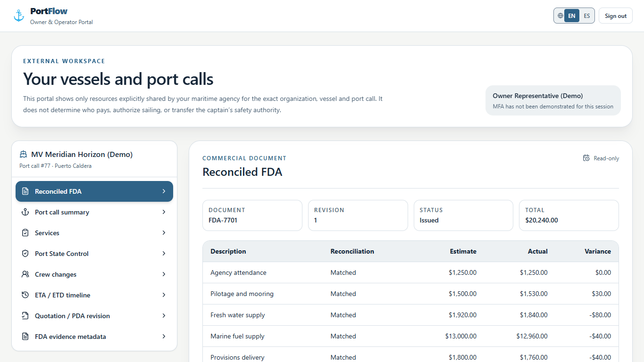Click the Description column header
This screenshot has width=644, height=362.
point(228,251)
